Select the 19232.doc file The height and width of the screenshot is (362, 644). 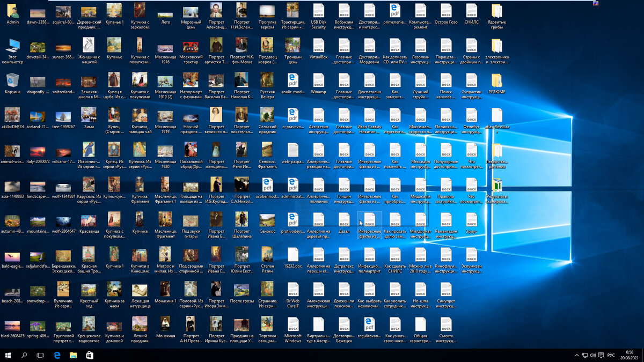[x=292, y=255]
